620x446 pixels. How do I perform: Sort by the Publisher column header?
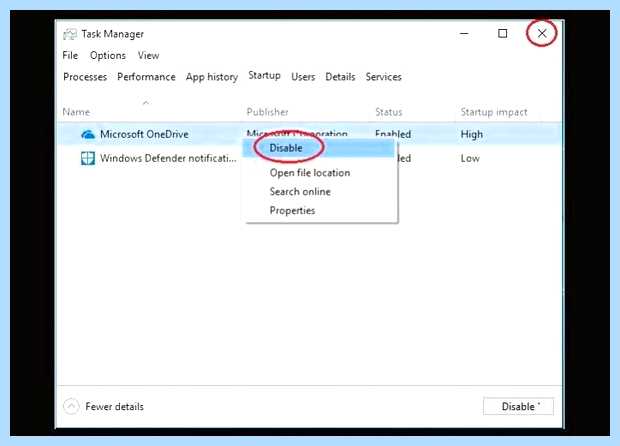268,112
